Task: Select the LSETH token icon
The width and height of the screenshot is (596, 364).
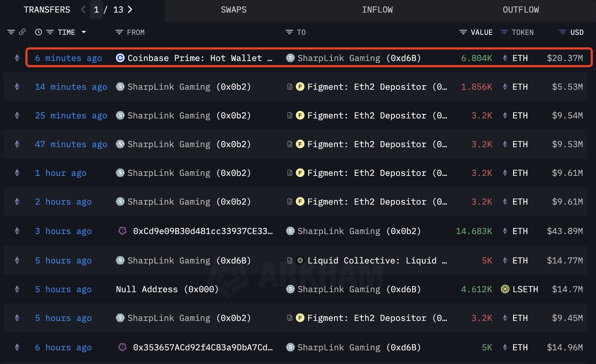Action: point(505,289)
